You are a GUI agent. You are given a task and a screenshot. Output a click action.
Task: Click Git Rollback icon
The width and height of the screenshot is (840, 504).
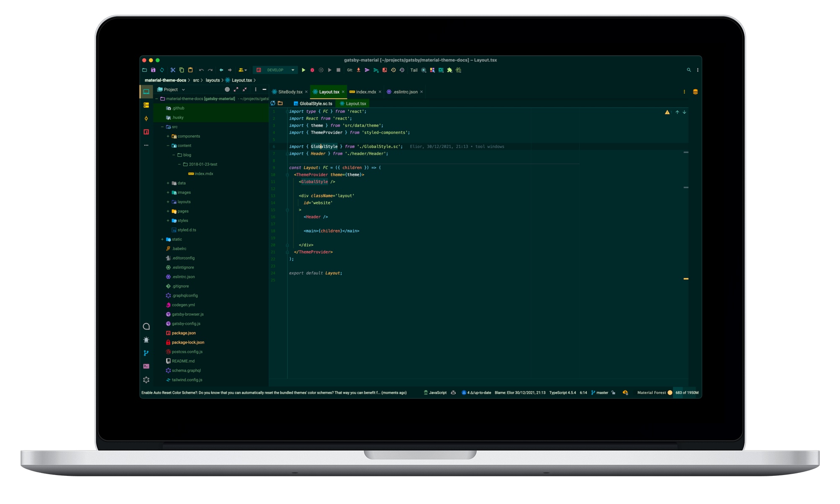point(402,70)
